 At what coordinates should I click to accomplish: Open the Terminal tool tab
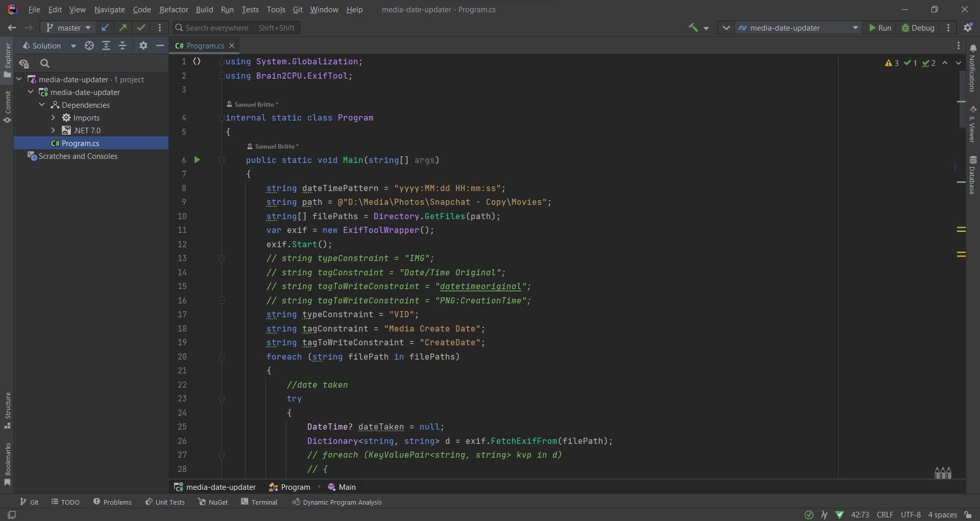259,502
